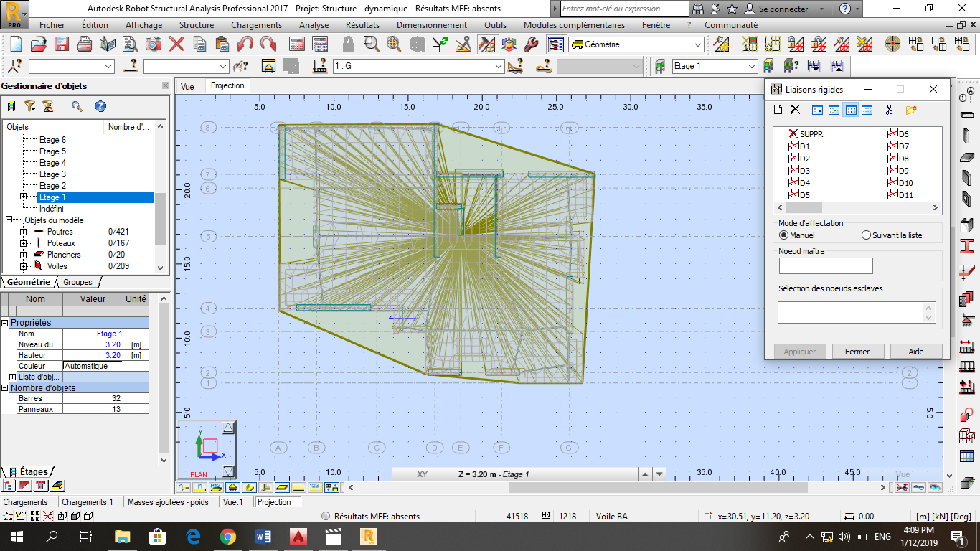This screenshot has height=551, width=980.
Task: Click the mesh emitter target icon
Action: [x=892, y=44]
